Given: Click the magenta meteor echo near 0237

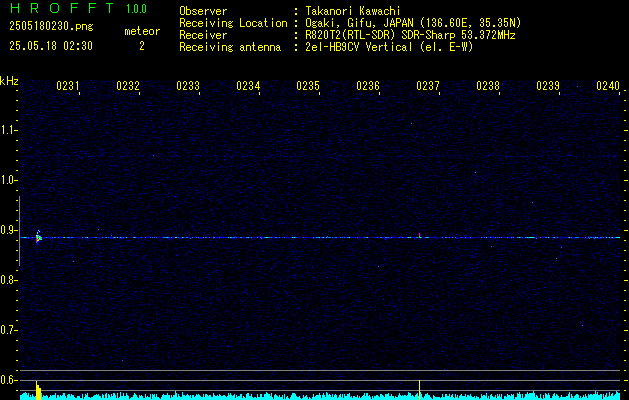Looking at the screenshot, I should (x=420, y=235).
